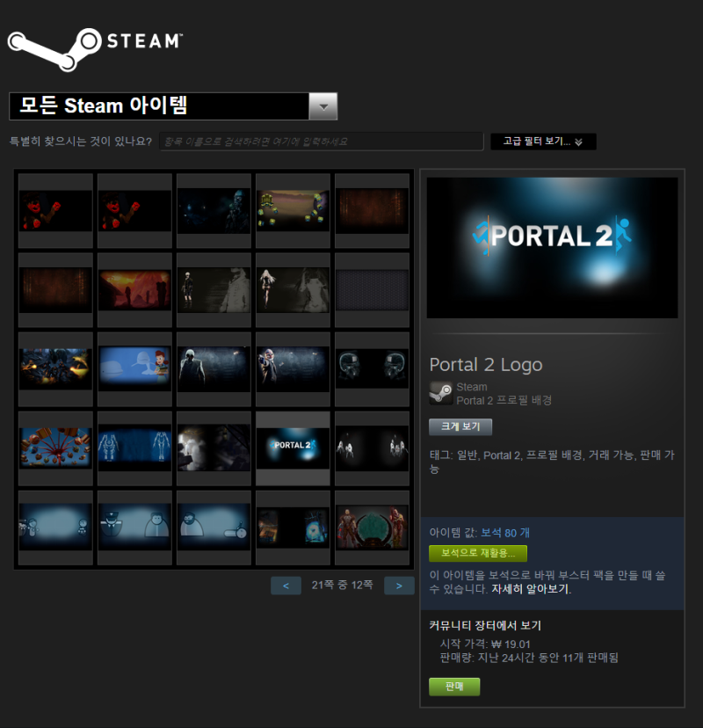Select the white-masked man in suit item
Screen dimensions: 703x728
pos(214,369)
